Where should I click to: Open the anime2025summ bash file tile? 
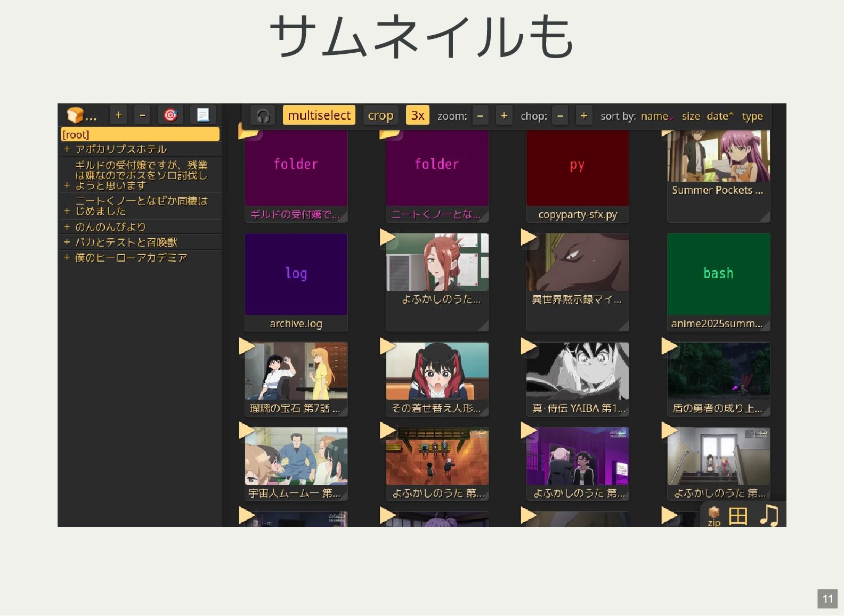tap(718, 282)
